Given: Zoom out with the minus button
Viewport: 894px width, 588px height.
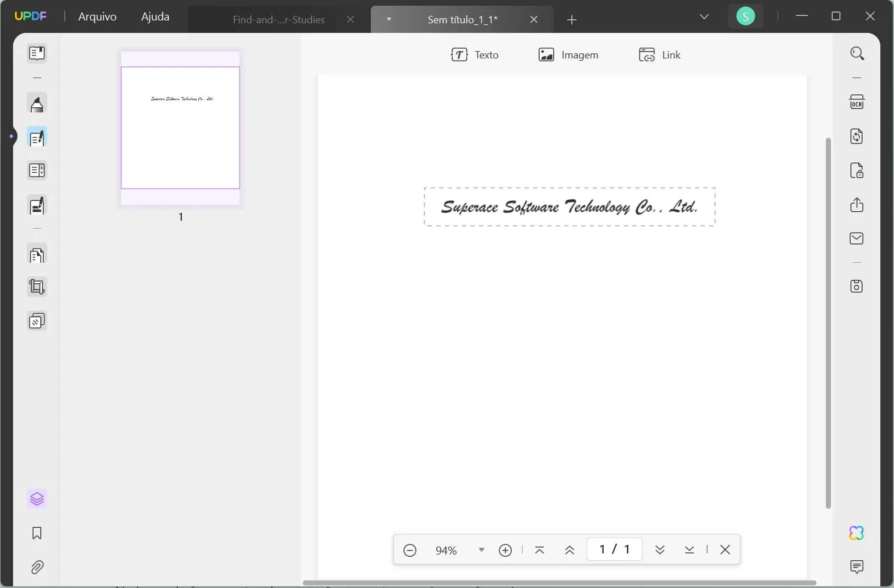Looking at the screenshot, I should tap(410, 550).
